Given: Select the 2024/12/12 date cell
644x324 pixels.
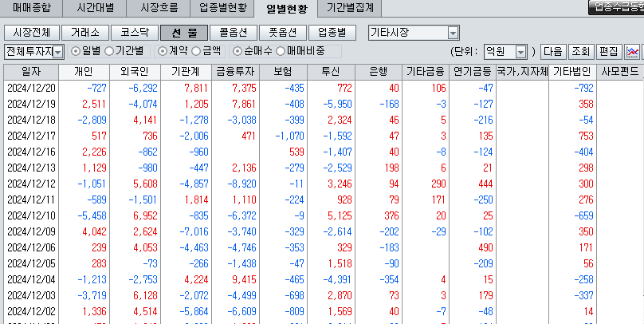Looking at the screenshot, I should tap(31, 184).
